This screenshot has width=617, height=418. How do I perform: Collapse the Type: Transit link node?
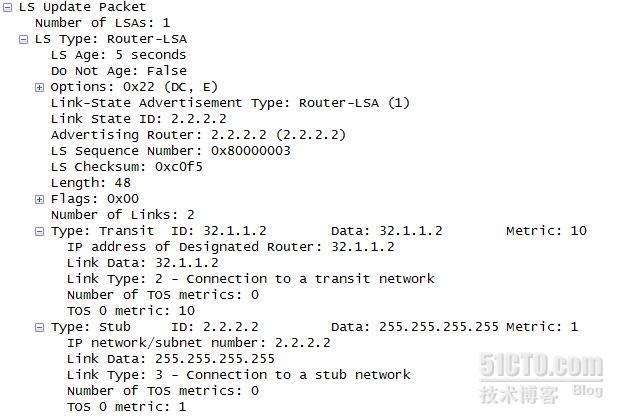39,231
